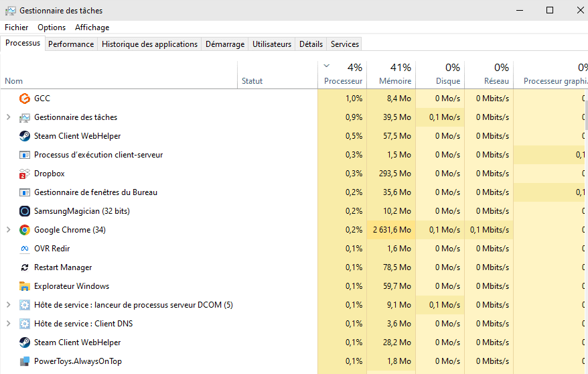Select Hôte de service : Client DNS name

point(83,323)
